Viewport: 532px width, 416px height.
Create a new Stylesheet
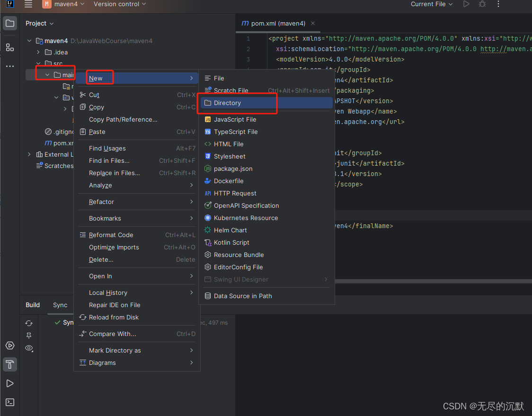tap(266, 157)
